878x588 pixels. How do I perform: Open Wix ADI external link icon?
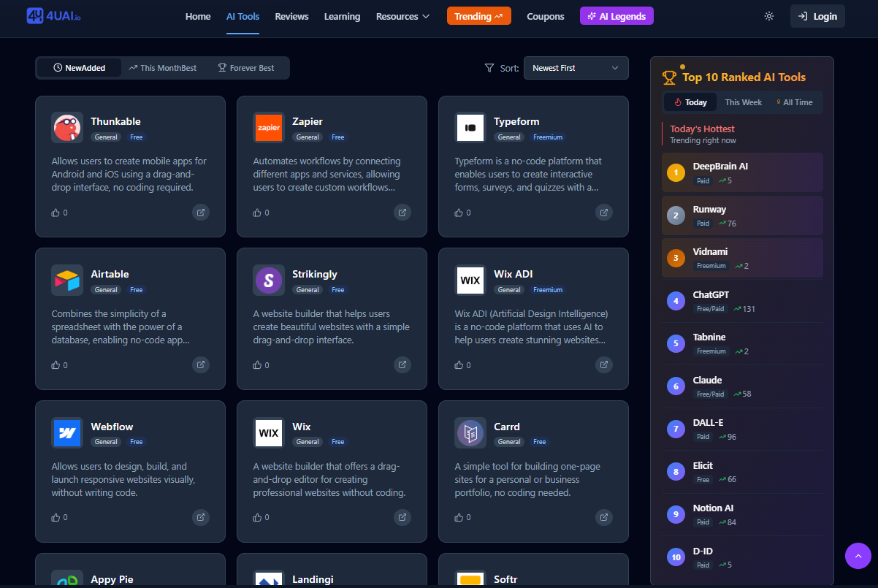click(604, 364)
